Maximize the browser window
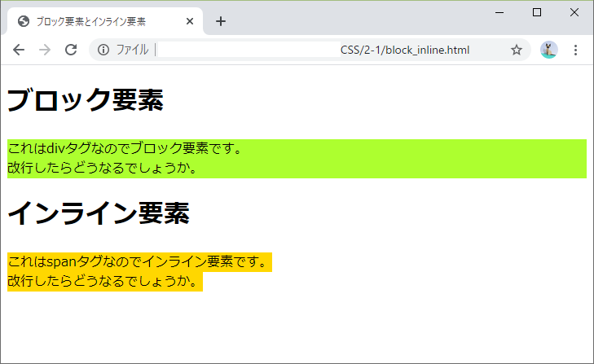 (537, 12)
